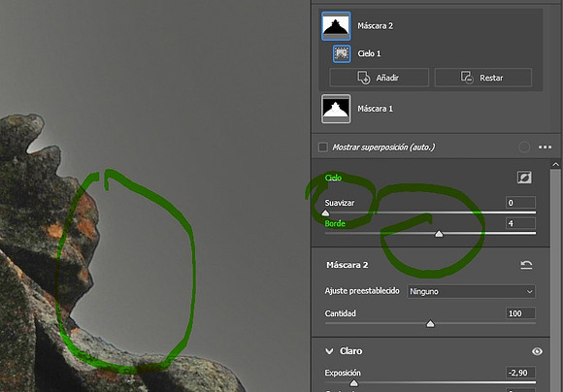Select the Máscara 1 thumbnail
The height and width of the screenshot is (392, 563).
(x=336, y=109)
